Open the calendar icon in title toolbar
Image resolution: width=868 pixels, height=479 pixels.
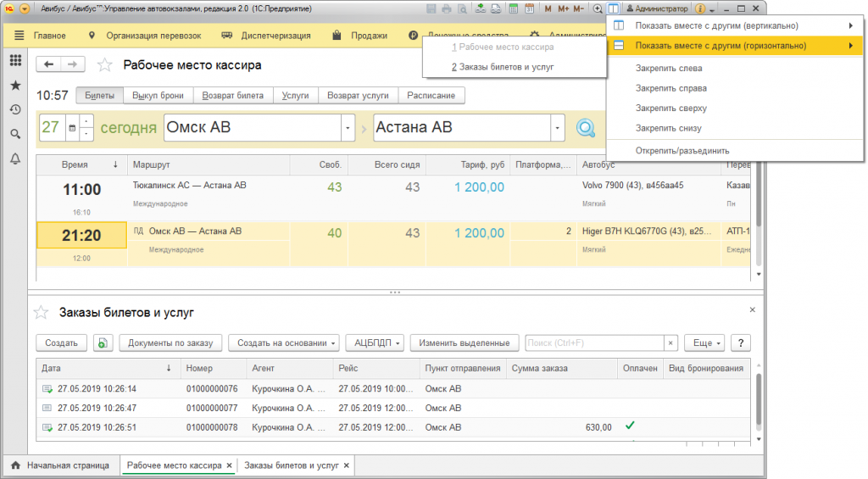coord(529,8)
